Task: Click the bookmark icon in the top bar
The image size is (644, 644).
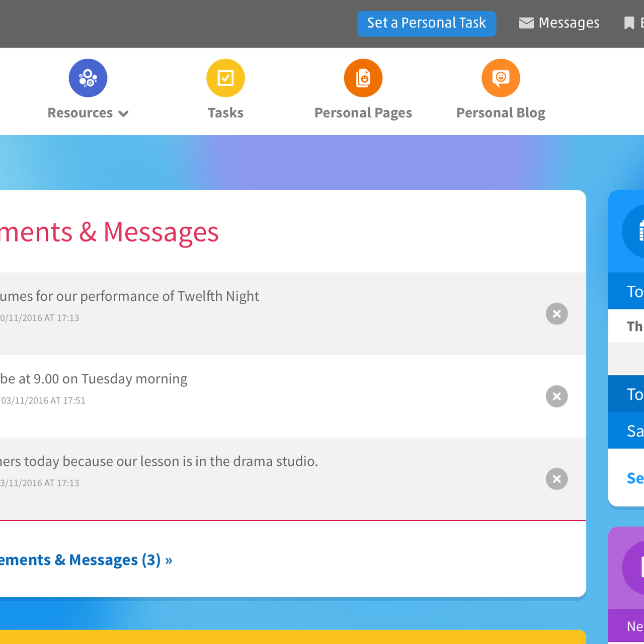Action: point(629,23)
